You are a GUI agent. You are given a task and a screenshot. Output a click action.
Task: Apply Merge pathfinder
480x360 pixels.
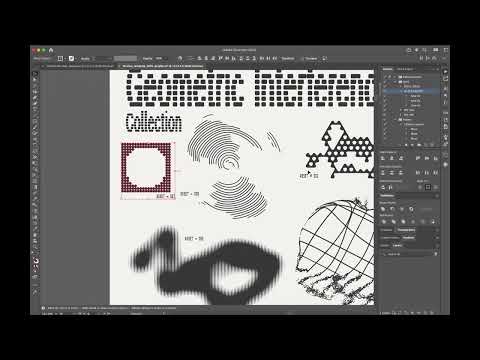[403, 222]
